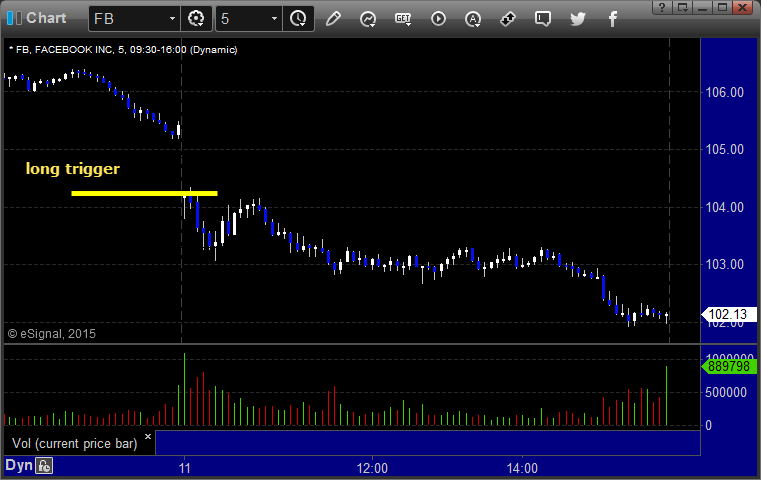Click the window link blue bars icon

14,18
